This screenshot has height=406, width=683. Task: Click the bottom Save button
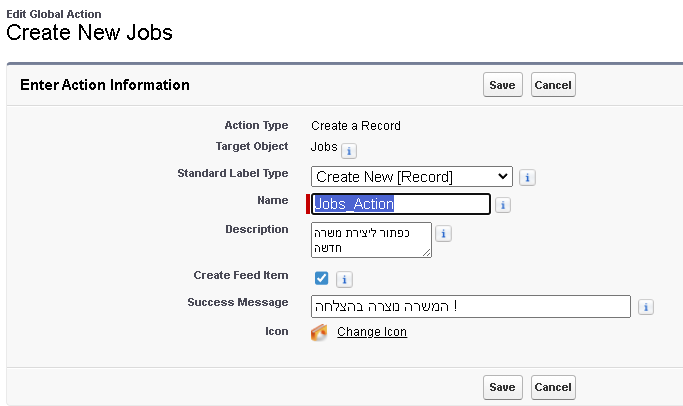coord(502,387)
